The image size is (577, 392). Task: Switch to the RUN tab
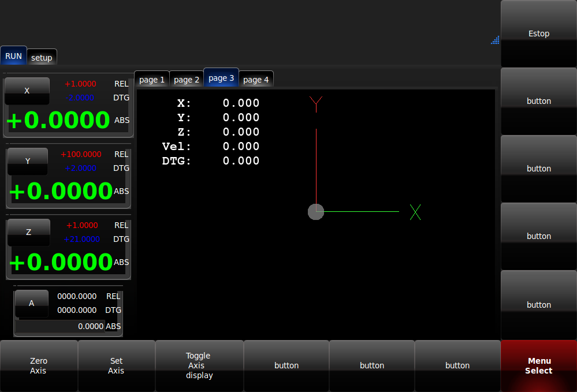(14, 56)
